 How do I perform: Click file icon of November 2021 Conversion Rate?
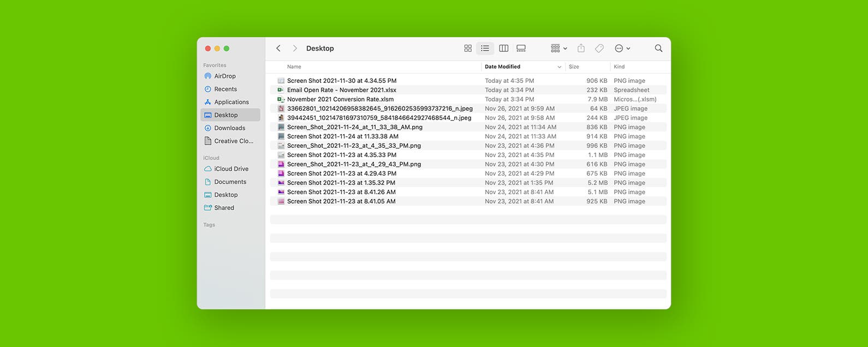pos(281,99)
